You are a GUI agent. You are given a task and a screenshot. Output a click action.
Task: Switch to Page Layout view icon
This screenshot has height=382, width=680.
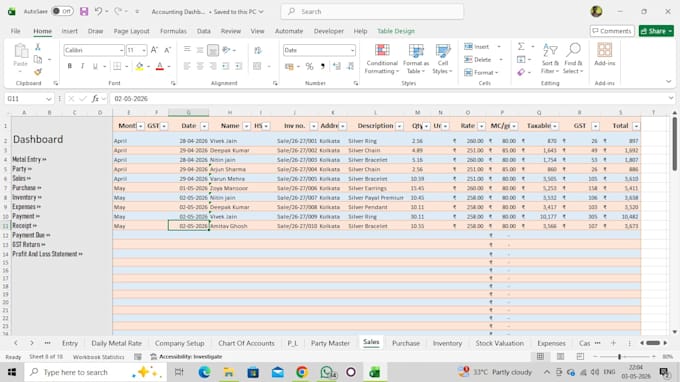pyautogui.click(x=560, y=356)
